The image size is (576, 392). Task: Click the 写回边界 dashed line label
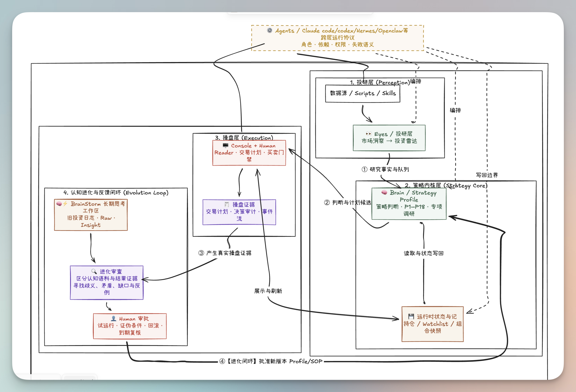point(487,175)
